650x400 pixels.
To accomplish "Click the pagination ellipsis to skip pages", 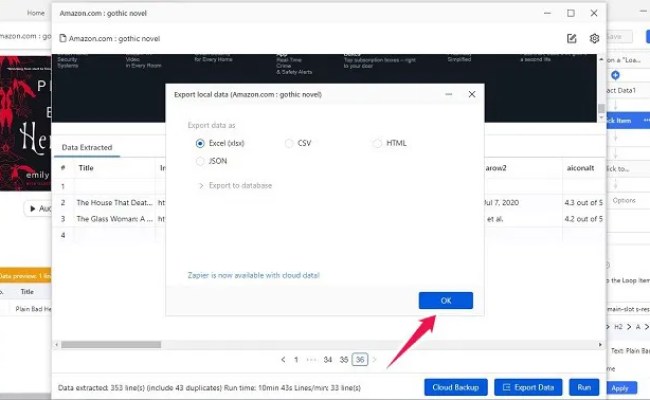I will tap(311, 359).
